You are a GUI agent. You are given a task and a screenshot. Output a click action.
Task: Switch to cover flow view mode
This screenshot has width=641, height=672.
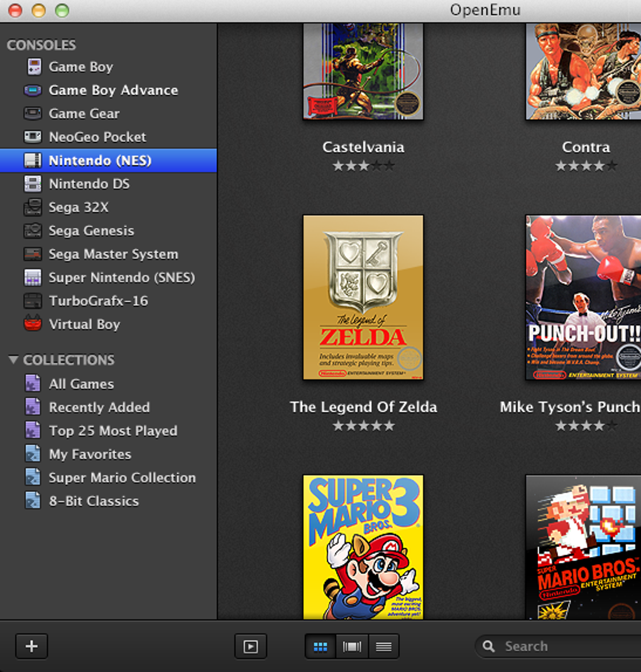pyautogui.click(x=352, y=646)
